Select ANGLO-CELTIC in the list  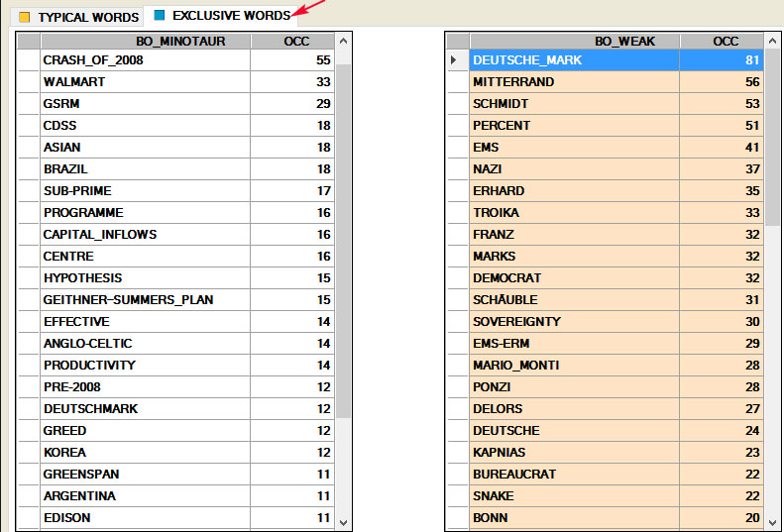pyautogui.click(x=176, y=343)
